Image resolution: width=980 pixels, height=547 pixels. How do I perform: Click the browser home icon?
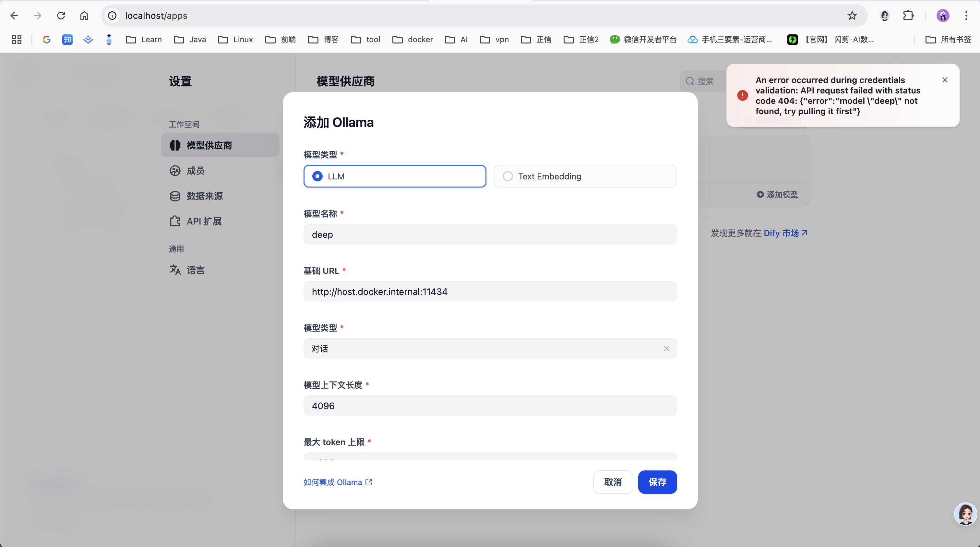pyautogui.click(x=84, y=16)
